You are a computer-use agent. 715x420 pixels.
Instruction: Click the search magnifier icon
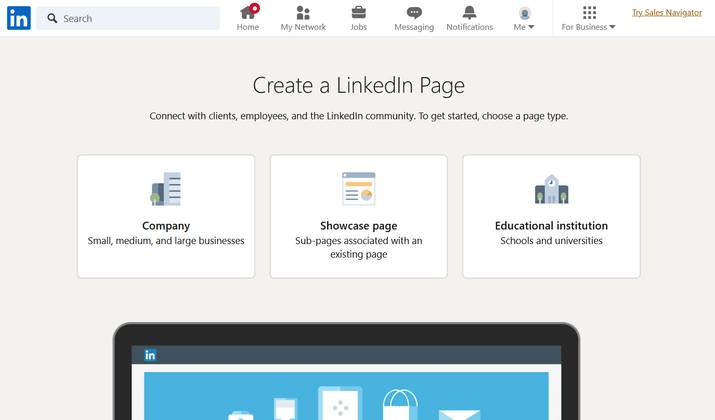click(52, 18)
